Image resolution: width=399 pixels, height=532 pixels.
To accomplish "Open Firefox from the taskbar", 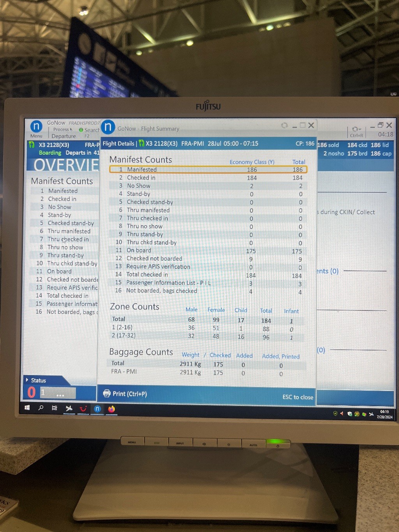I will (x=111, y=409).
